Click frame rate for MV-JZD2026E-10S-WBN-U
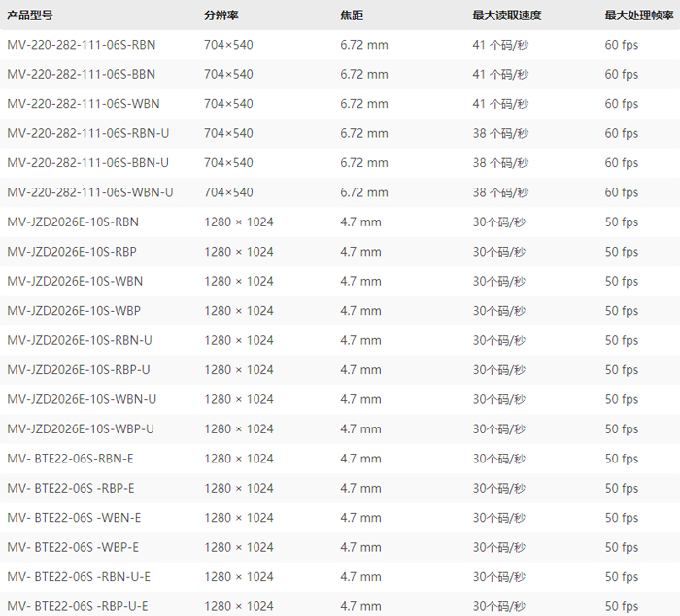Image resolution: width=680 pixels, height=616 pixels. pyautogui.click(x=622, y=400)
